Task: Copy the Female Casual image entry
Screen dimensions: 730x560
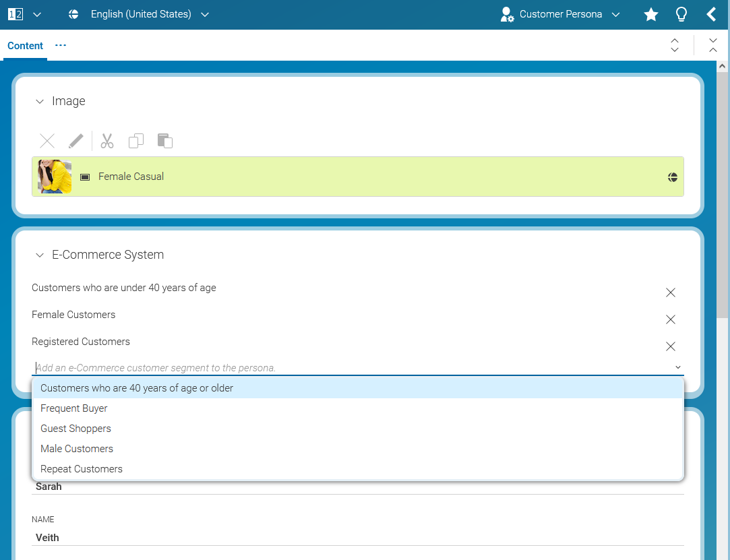Action: tap(135, 141)
